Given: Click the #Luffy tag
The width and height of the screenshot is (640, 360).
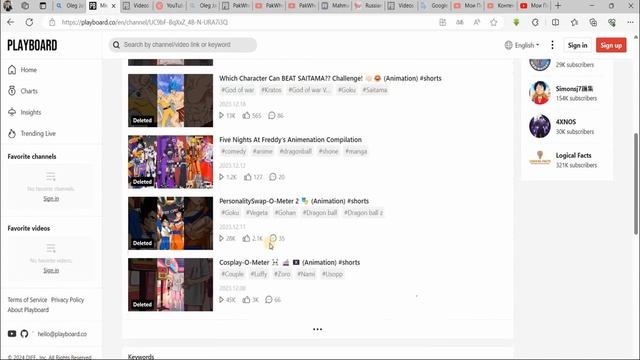Looking at the screenshot, I should 259,274.
